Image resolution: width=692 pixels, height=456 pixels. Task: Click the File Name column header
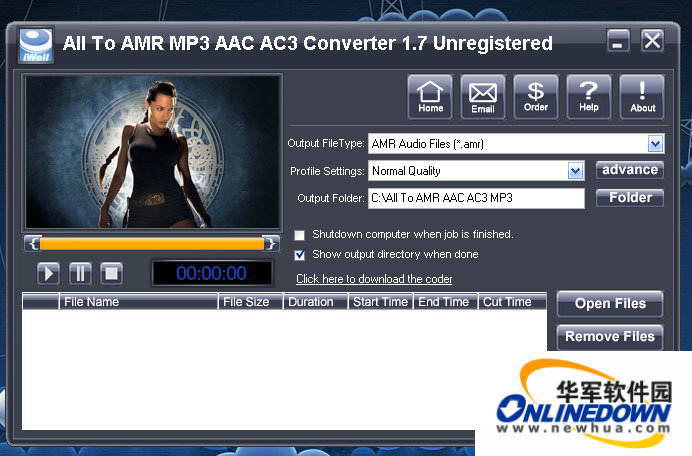tap(139, 302)
